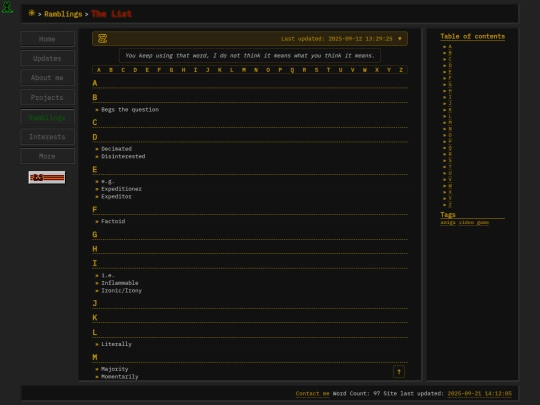Click the Tags heading

(x=448, y=215)
